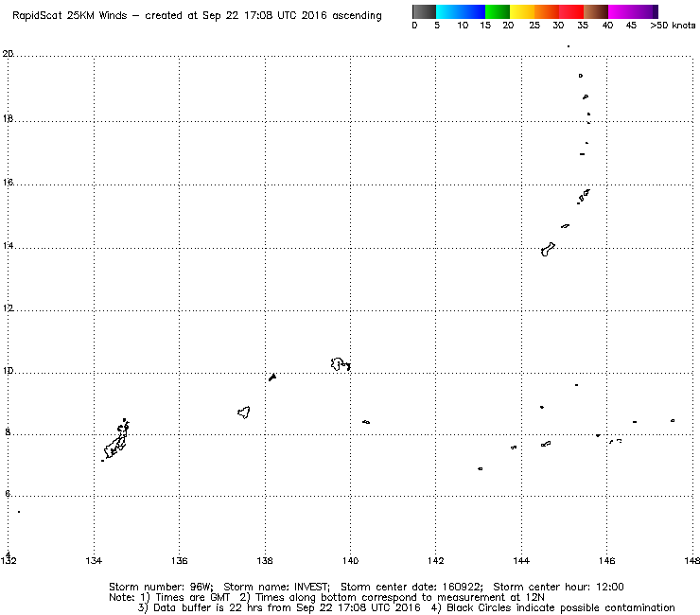Click the longitude axis label '144'
The height and width of the screenshot is (615, 700).
point(521,560)
